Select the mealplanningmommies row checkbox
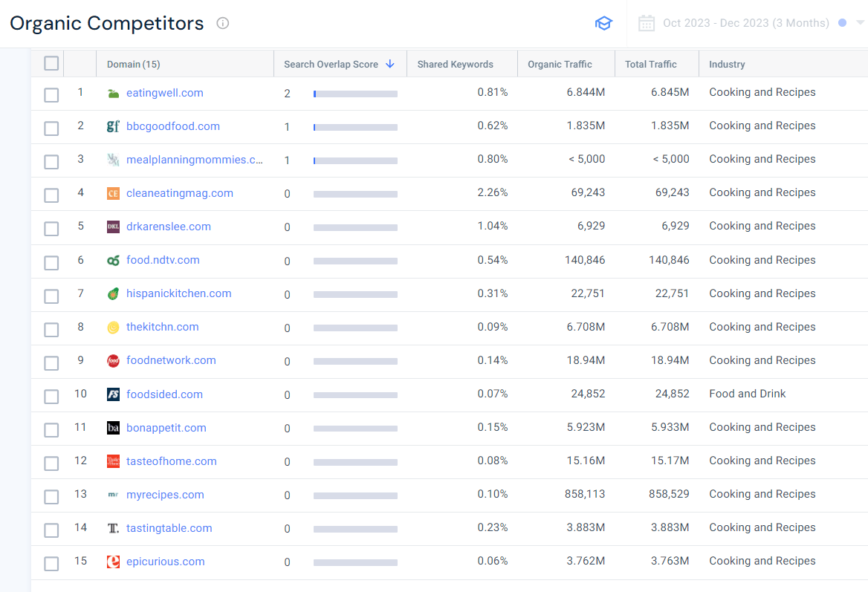The width and height of the screenshot is (868, 592). tap(51, 161)
